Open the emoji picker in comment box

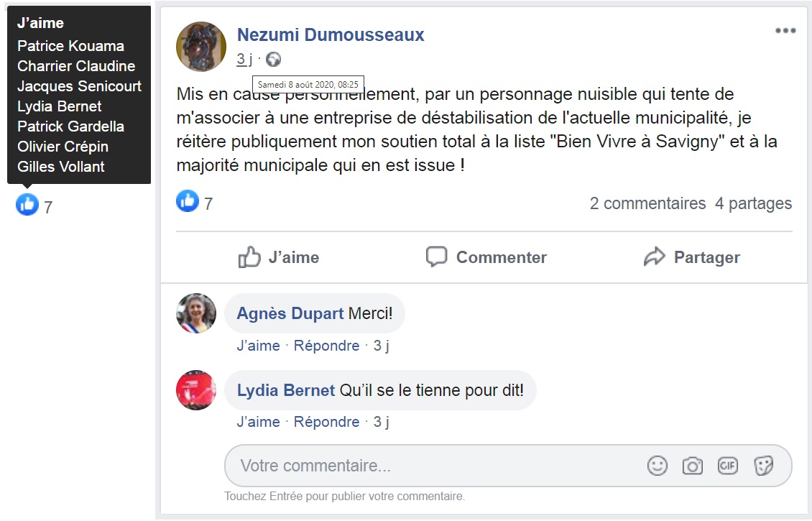657,466
